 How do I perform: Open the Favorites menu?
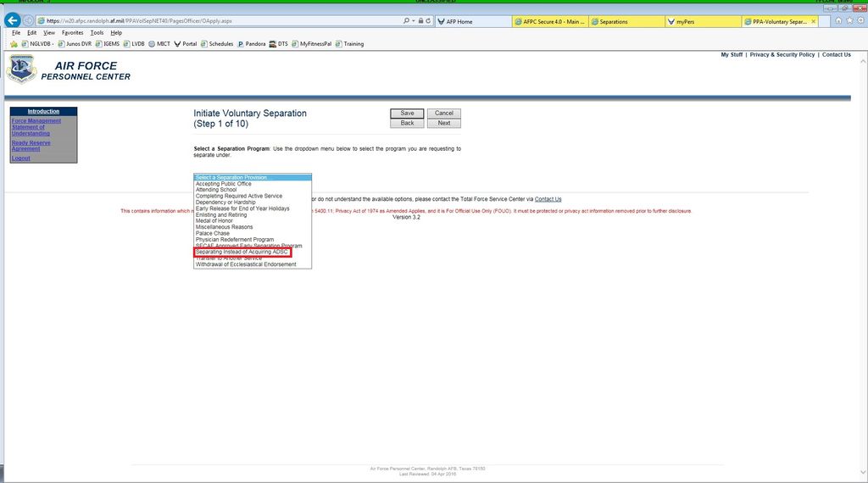pos(73,33)
